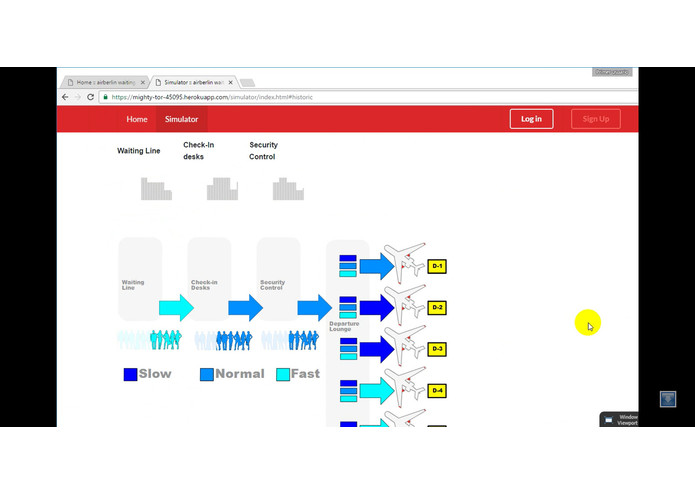695x494 pixels.
Task: Click the stacked bars beside gate D-1
Action: [x=348, y=266]
